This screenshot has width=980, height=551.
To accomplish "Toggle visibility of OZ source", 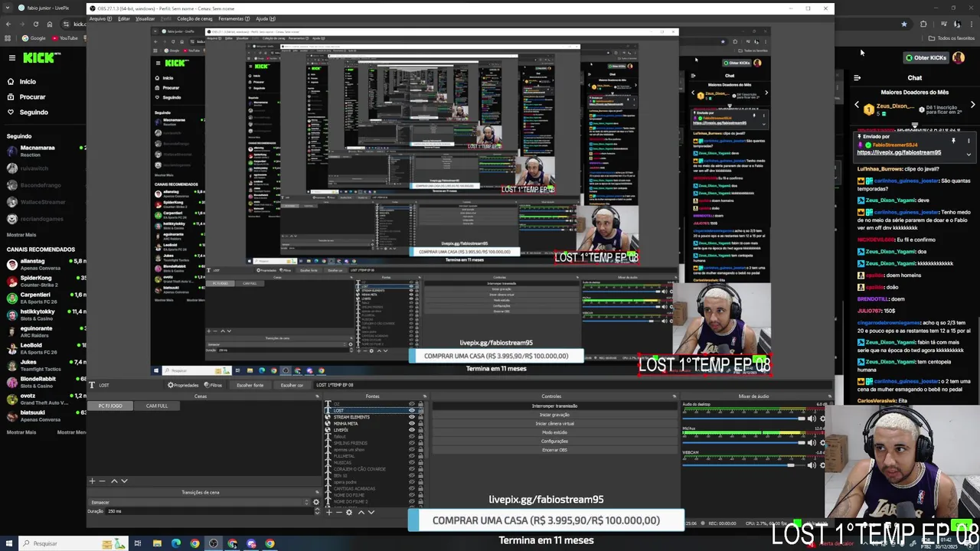I will (x=411, y=404).
